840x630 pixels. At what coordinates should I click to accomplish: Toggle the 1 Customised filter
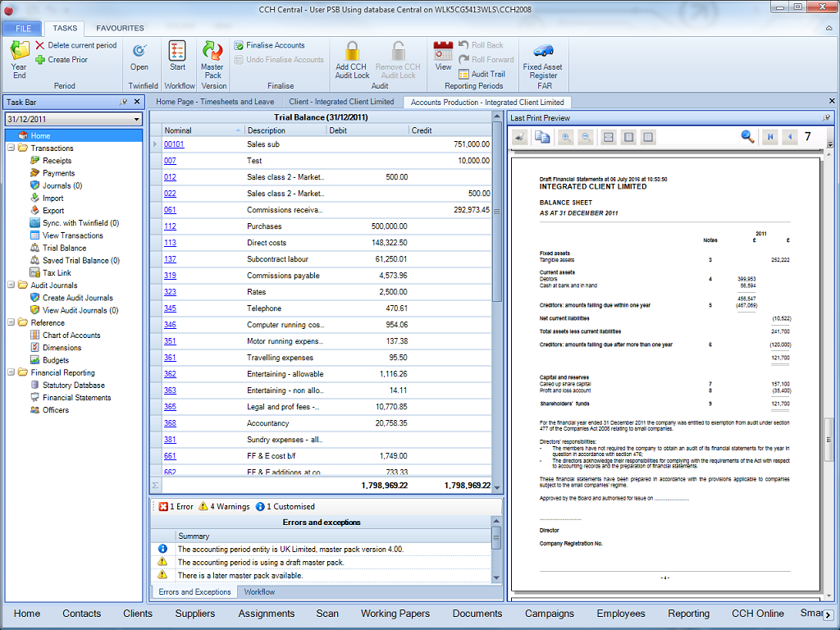(285, 507)
